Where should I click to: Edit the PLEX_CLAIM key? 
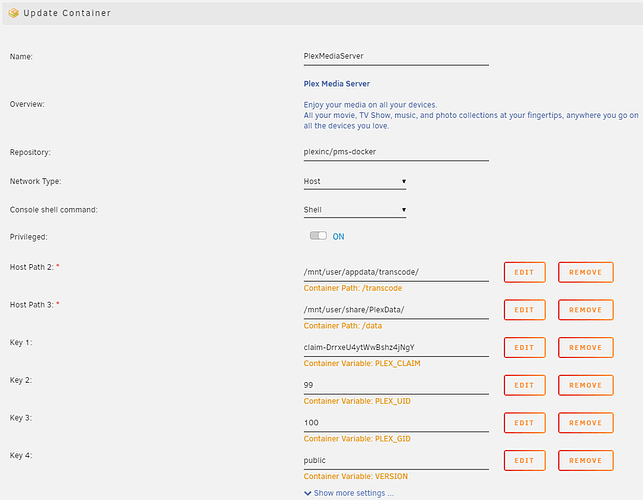pos(524,347)
